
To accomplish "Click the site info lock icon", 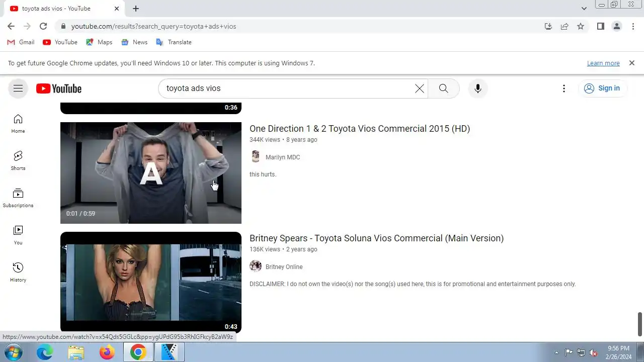I will [63, 26].
